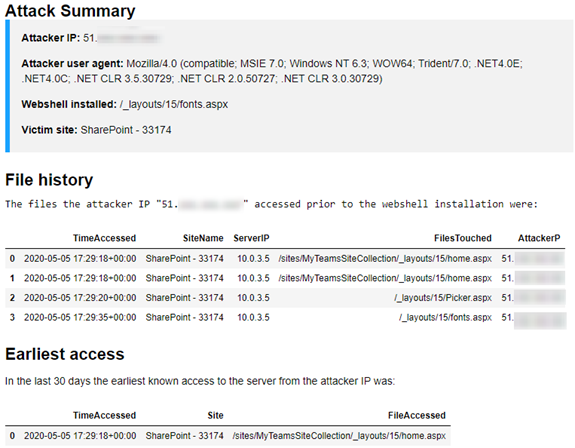
Task: Click the webshell path /_layouts/15/fonts.aspx in summary
Action: tap(174, 104)
